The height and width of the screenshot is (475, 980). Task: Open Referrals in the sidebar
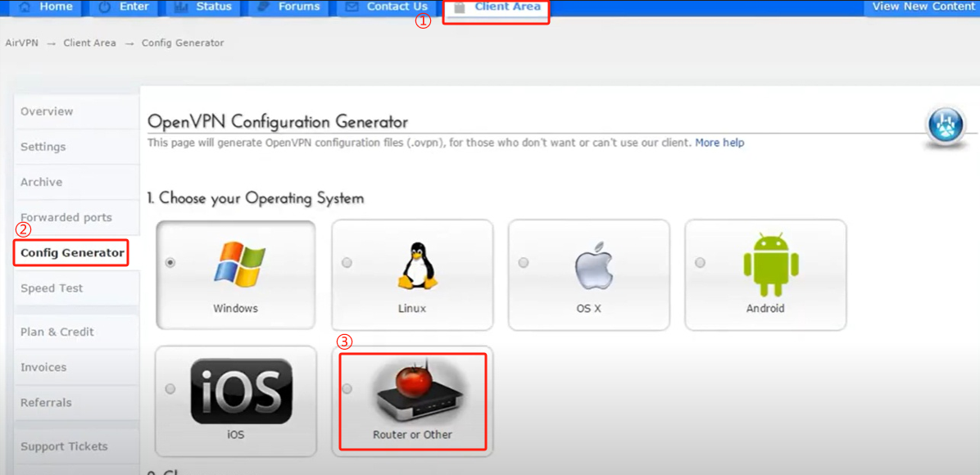76,402
